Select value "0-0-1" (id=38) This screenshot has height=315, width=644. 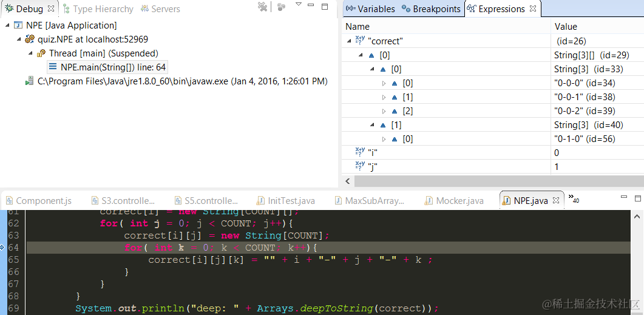(x=585, y=97)
